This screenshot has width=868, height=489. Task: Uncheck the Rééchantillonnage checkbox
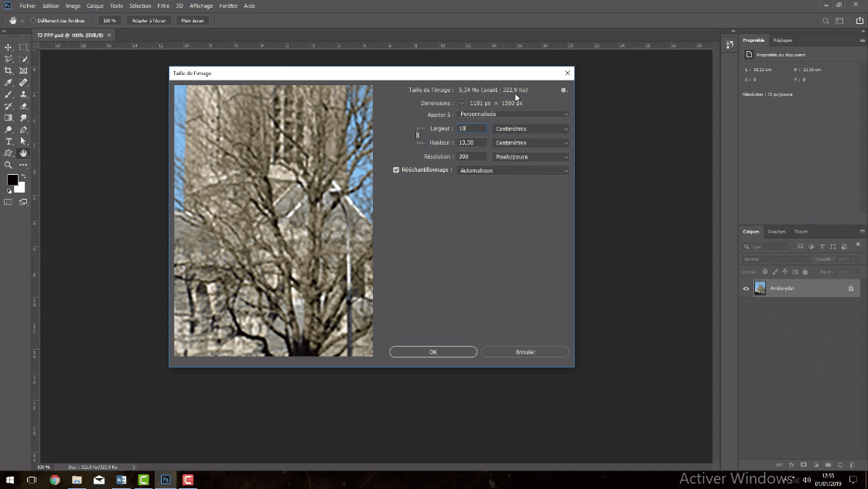tap(397, 170)
